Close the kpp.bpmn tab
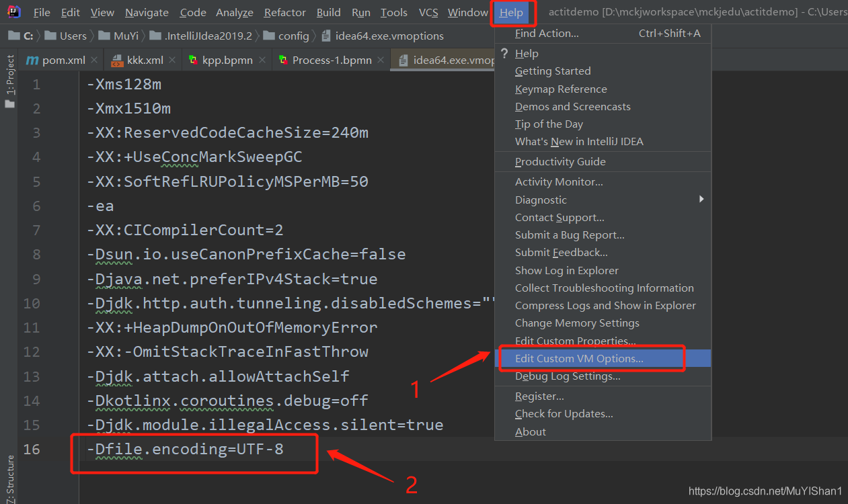Image resolution: width=848 pixels, height=504 pixels. click(262, 60)
